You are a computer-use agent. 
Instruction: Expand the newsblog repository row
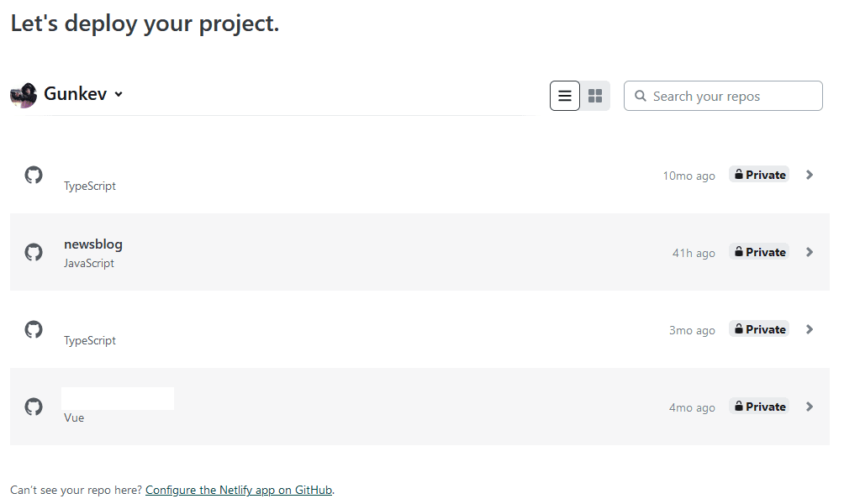809,251
